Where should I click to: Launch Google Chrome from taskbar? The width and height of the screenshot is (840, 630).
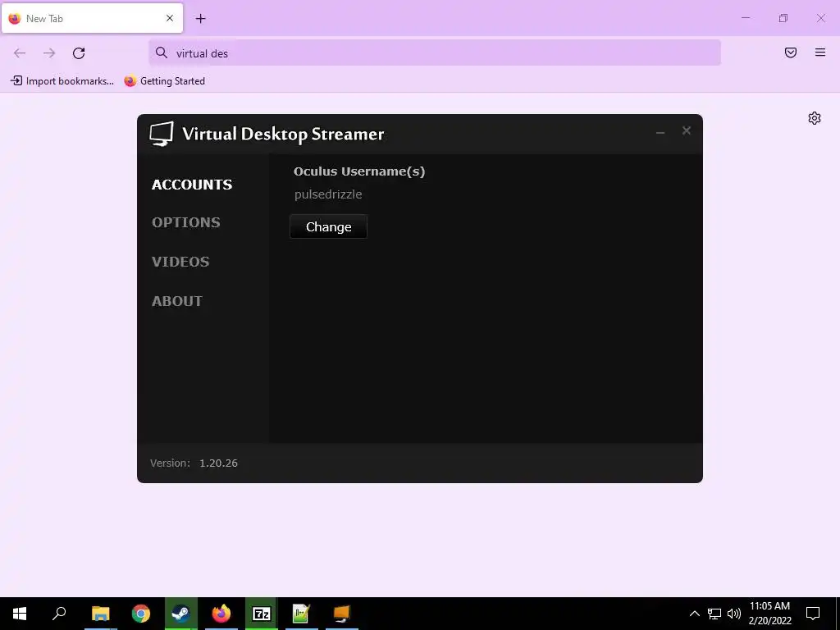click(141, 614)
